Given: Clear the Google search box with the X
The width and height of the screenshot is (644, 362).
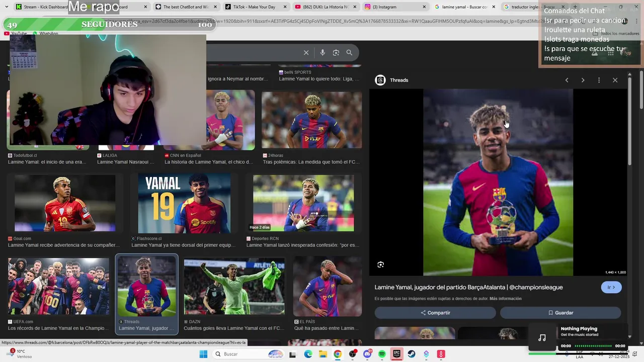Looking at the screenshot, I should (306, 53).
